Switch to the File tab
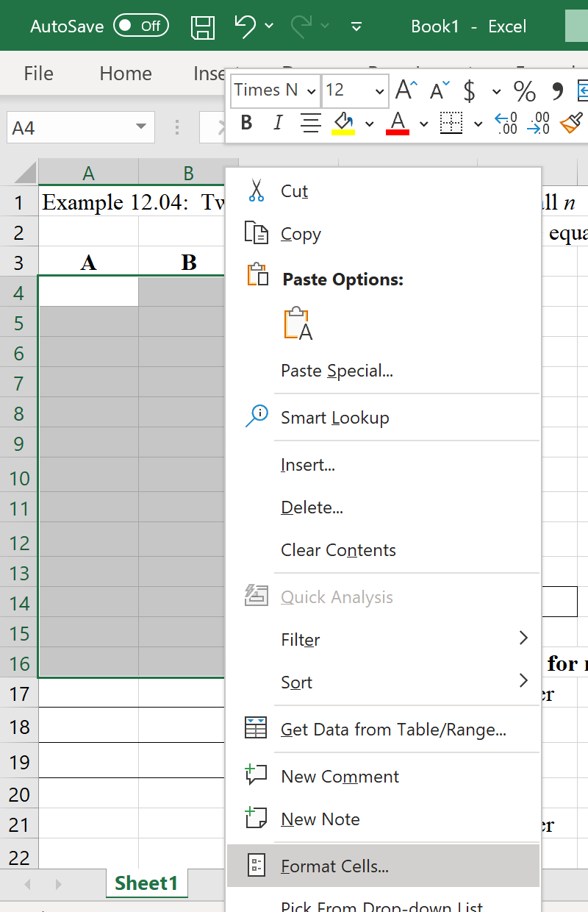 point(38,73)
